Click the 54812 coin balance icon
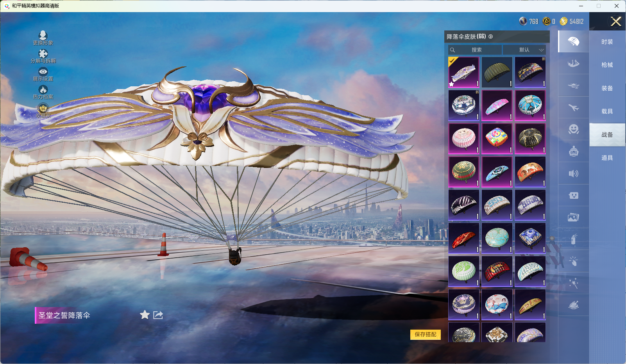 point(563,21)
